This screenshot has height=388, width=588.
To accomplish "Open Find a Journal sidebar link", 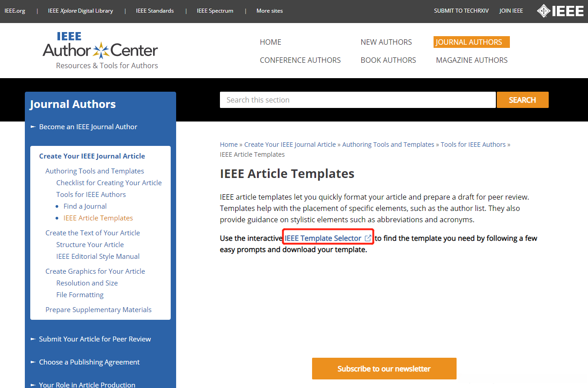I will point(85,206).
